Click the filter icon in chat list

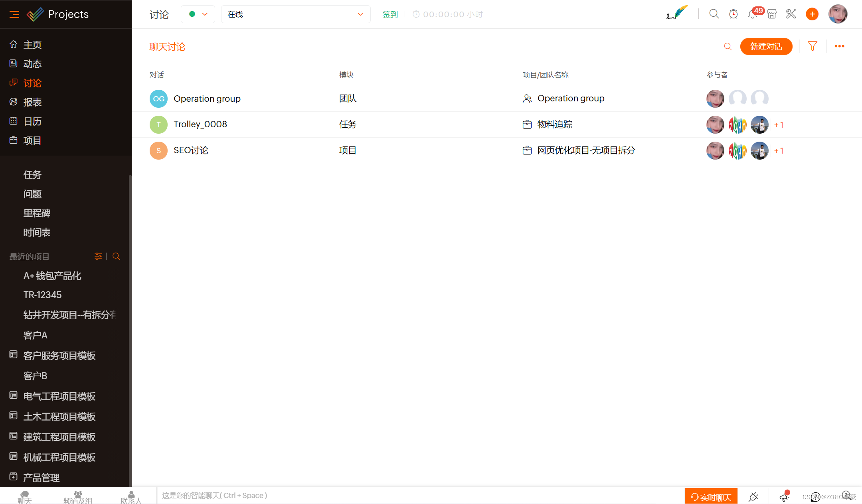click(813, 46)
